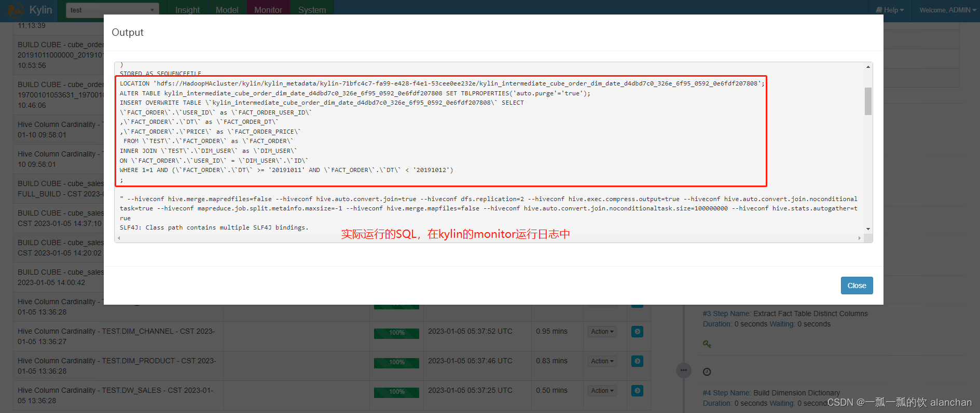This screenshot has width=980, height=413.
Task: Click the LOCATION 'hdfs://HadoopHAcluster' line in Output
Action: coord(442,83)
